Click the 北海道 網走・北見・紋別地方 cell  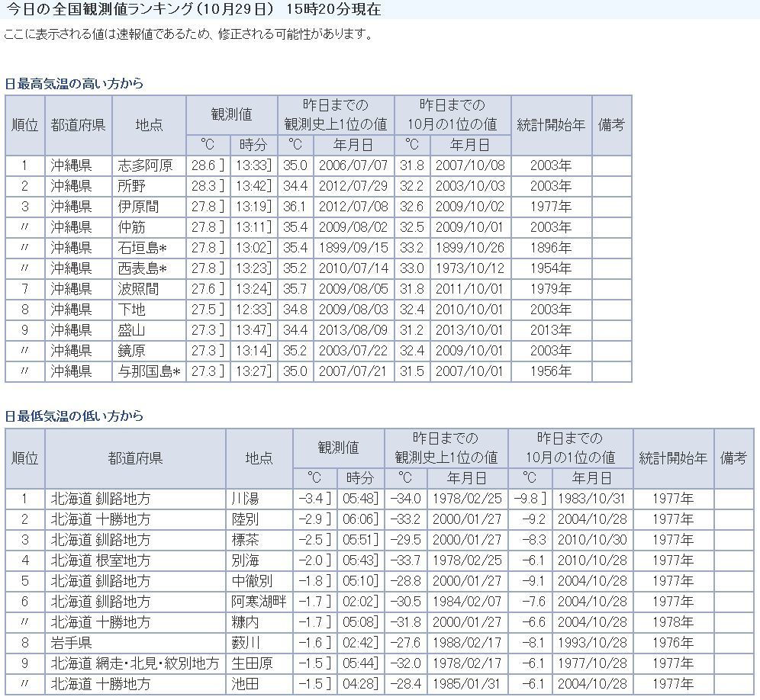coord(134,663)
